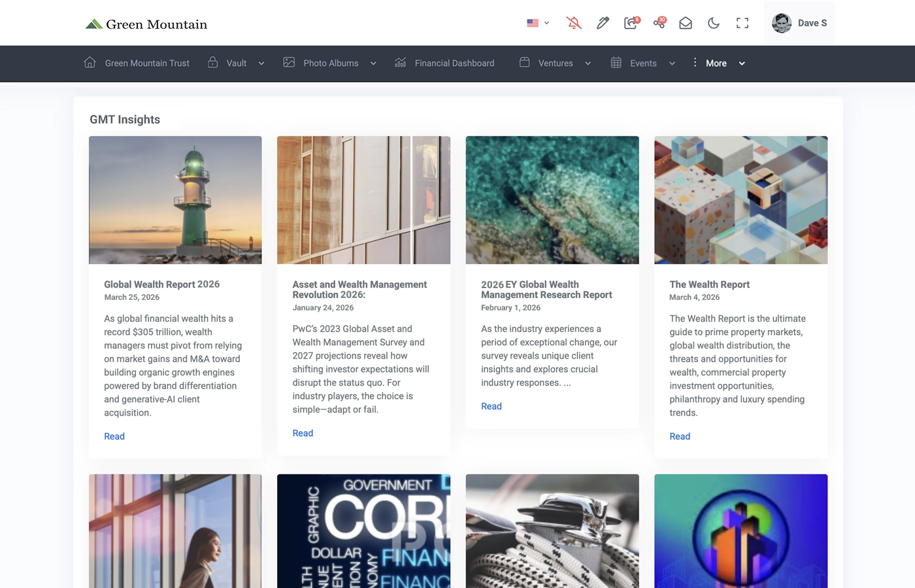Go to Green Mountain Trust
Viewport: 915px width, 588px height.
[x=147, y=63]
